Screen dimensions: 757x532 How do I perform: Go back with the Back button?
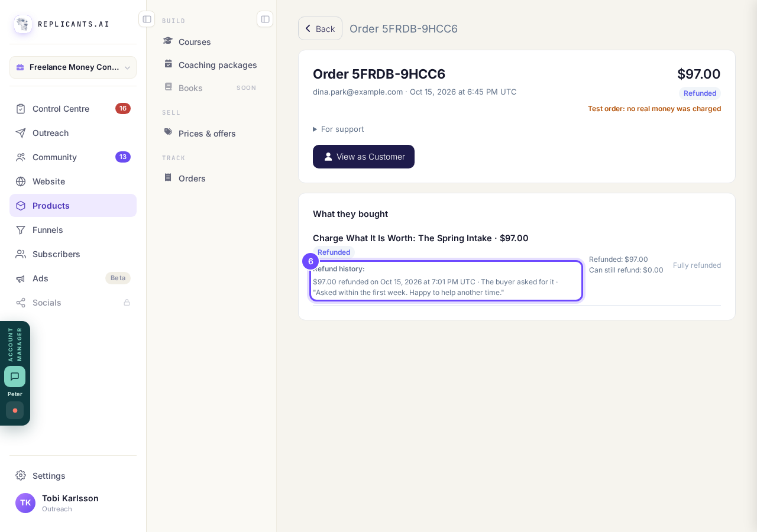coord(320,28)
